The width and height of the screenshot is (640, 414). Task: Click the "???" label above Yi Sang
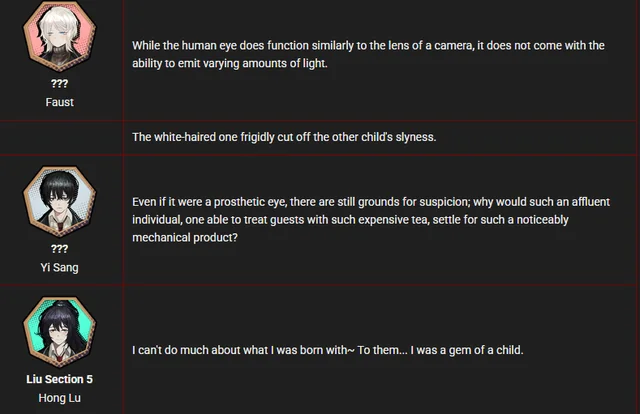point(59,250)
